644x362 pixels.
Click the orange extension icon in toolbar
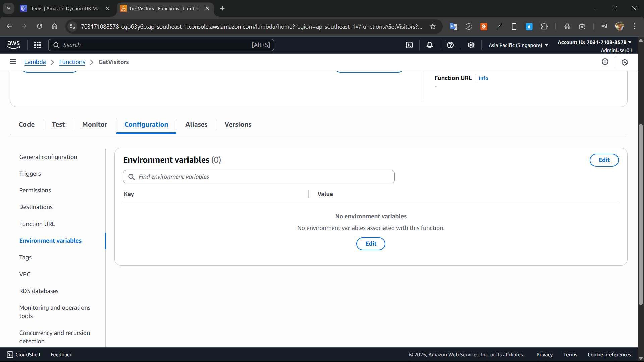[484, 26]
